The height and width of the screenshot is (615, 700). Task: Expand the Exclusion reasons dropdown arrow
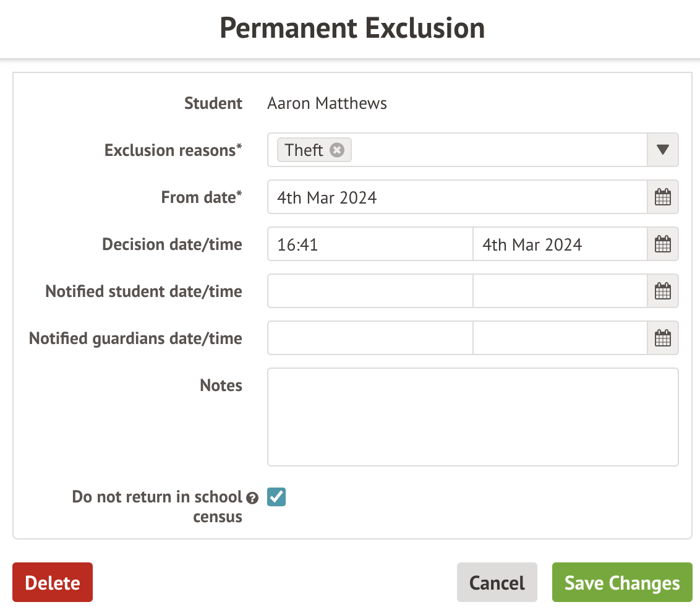click(662, 150)
